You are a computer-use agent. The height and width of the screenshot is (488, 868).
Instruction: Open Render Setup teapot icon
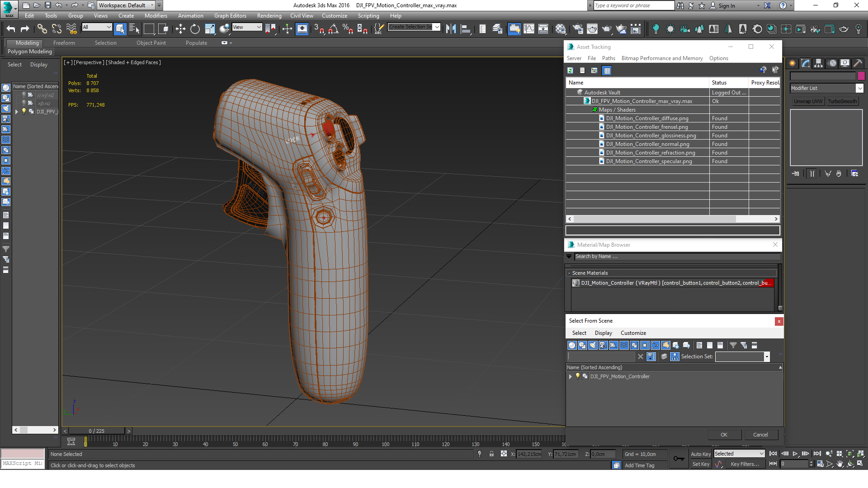click(x=577, y=29)
